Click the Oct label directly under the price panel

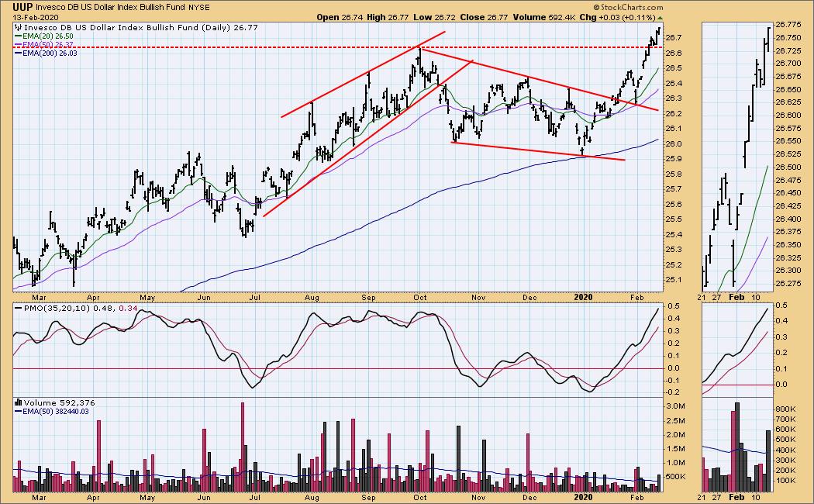pos(419,298)
